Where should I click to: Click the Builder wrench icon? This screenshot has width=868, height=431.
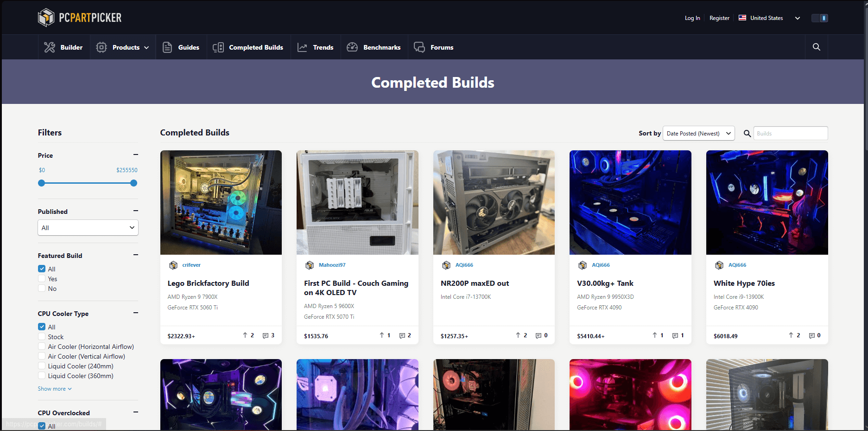[x=50, y=47]
